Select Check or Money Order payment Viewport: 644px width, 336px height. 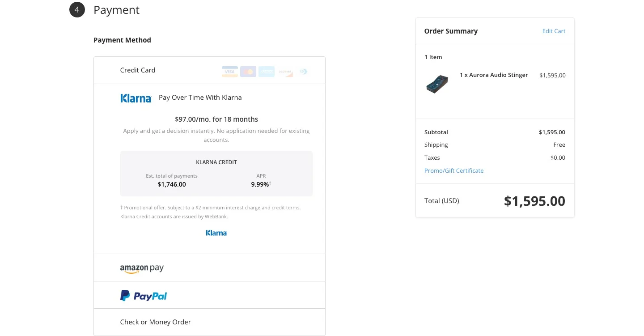(155, 322)
